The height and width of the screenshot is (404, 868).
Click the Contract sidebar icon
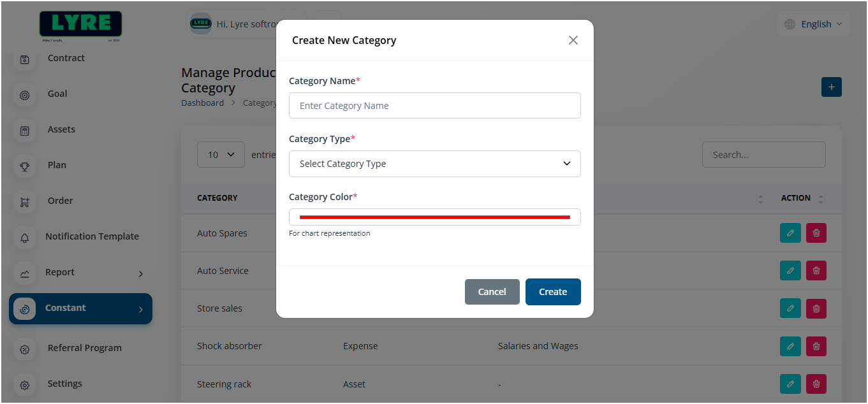click(25, 59)
